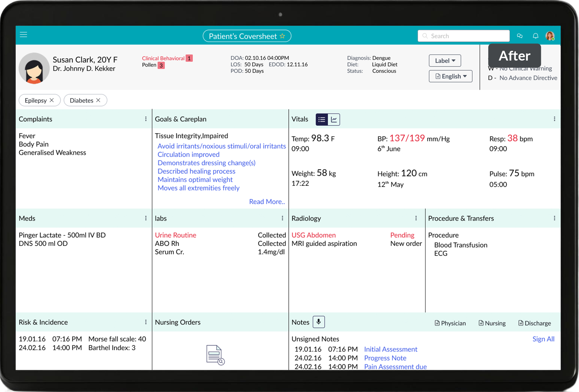Open the notifications bell

pos(535,36)
